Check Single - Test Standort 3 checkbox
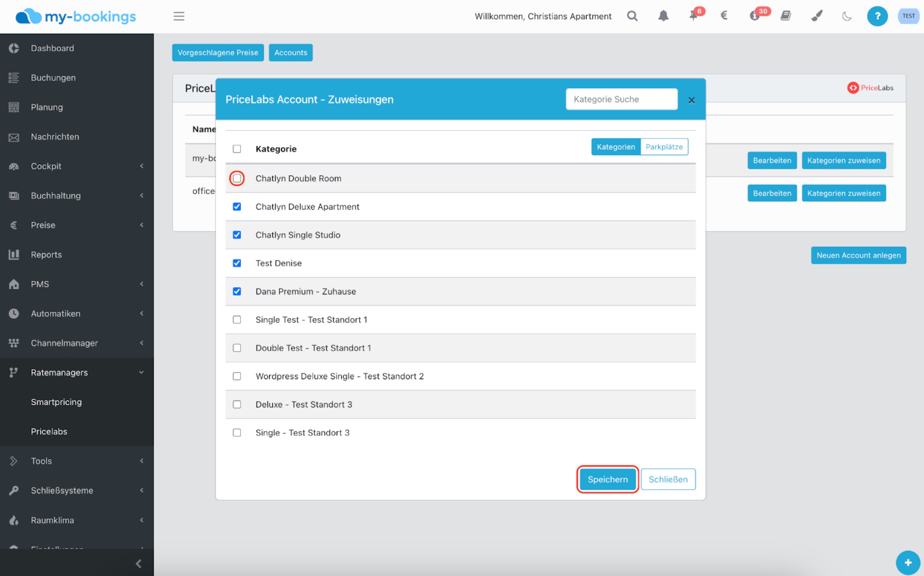The image size is (924, 576). pos(237,432)
